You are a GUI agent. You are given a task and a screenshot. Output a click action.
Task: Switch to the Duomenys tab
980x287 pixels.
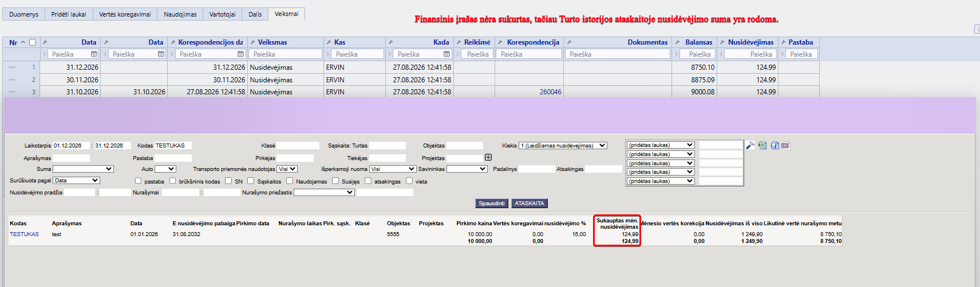point(24,14)
